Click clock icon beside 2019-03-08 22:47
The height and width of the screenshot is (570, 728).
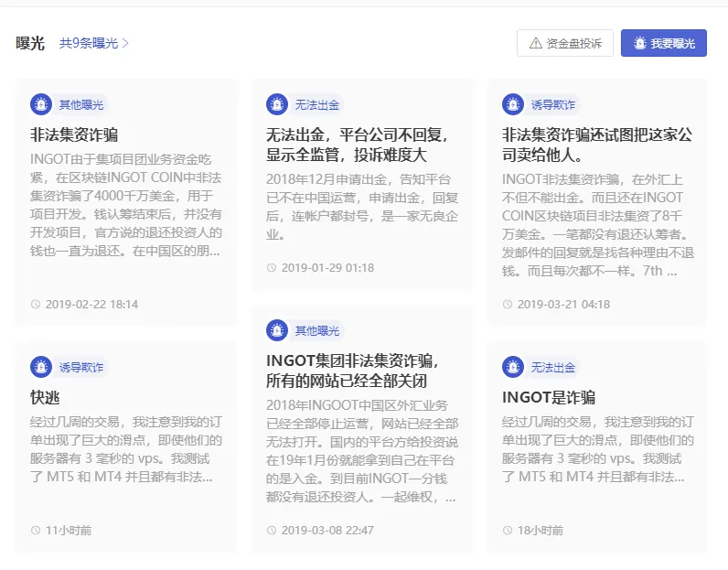click(x=272, y=530)
